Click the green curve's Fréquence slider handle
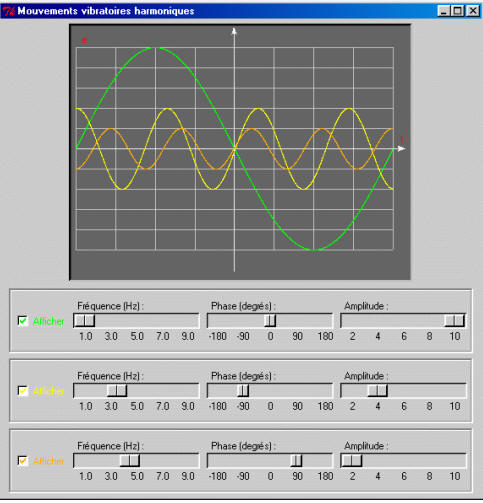This screenshot has height=503, width=483. click(x=85, y=321)
